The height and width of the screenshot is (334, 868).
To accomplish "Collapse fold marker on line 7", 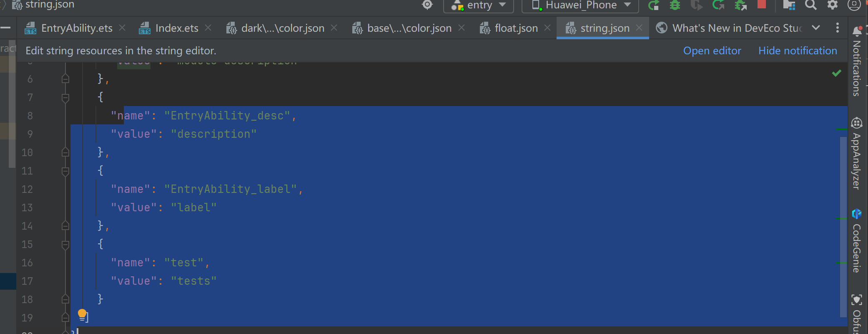I will [x=65, y=97].
